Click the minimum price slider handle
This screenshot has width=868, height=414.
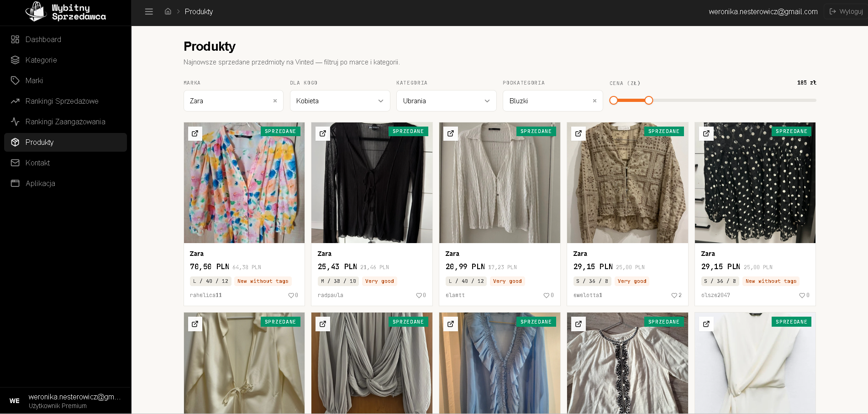(614, 101)
